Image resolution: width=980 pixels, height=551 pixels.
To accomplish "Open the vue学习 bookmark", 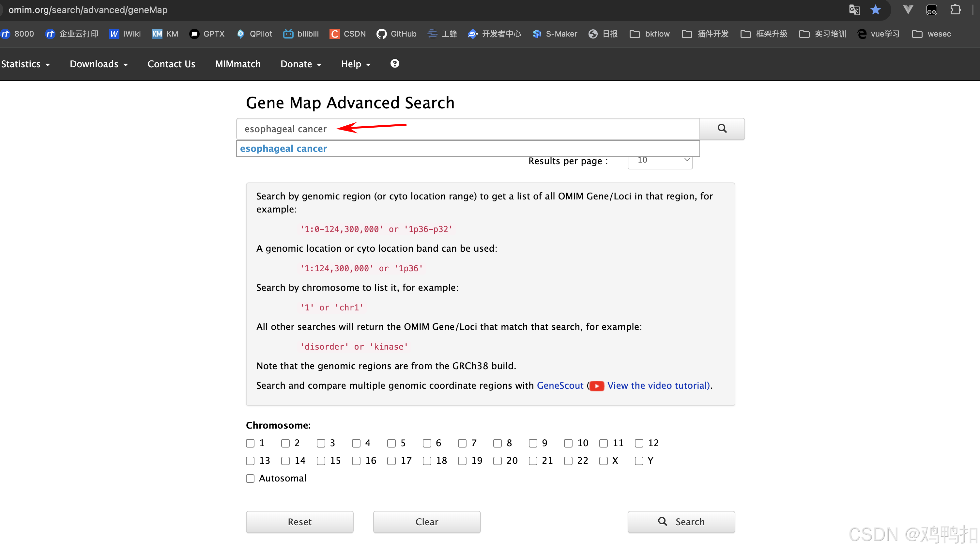I will click(878, 34).
